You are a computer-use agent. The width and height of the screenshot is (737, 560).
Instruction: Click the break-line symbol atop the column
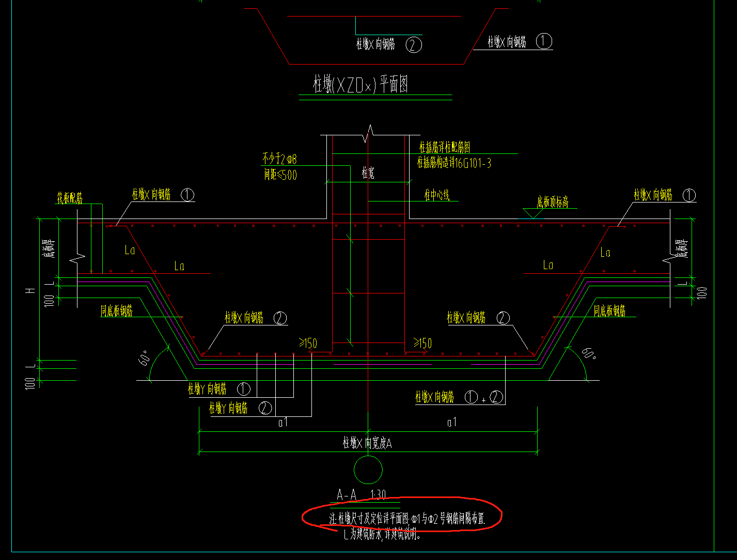tap(369, 133)
